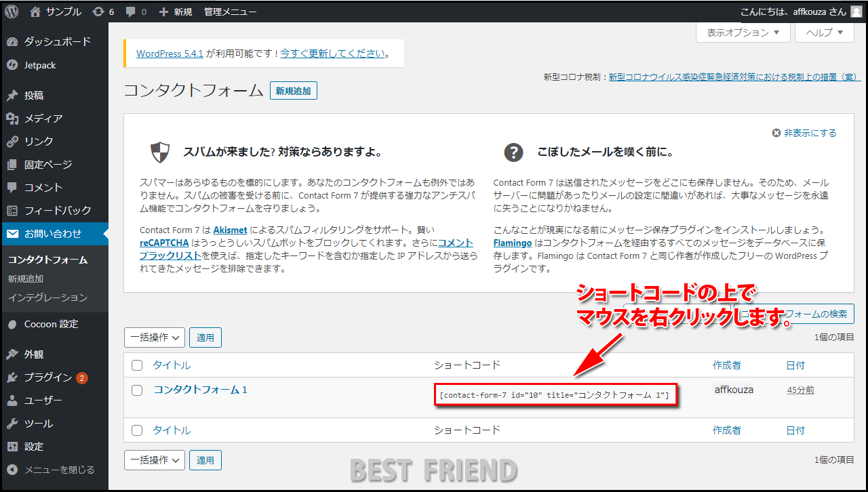
Task: Click the Jetpack sidebar icon
Action: (x=12, y=65)
